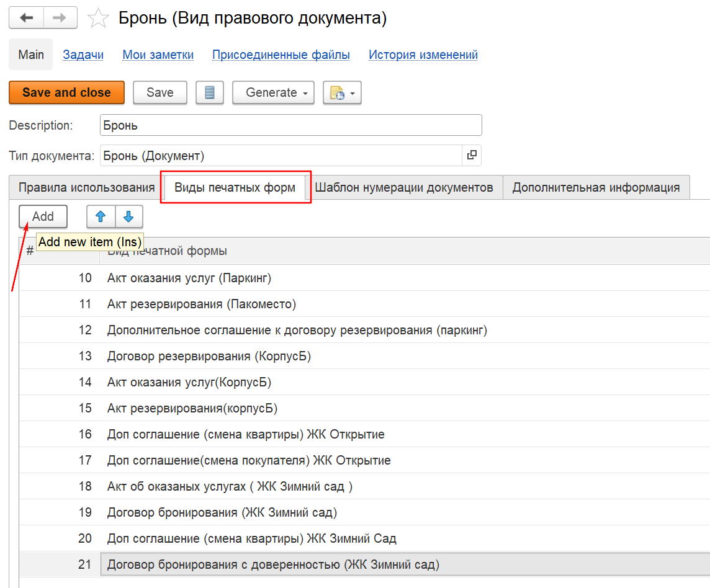The width and height of the screenshot is (710, 588).
Task: Open Присоединенные файлы link
Action: [x=281, y=55]
